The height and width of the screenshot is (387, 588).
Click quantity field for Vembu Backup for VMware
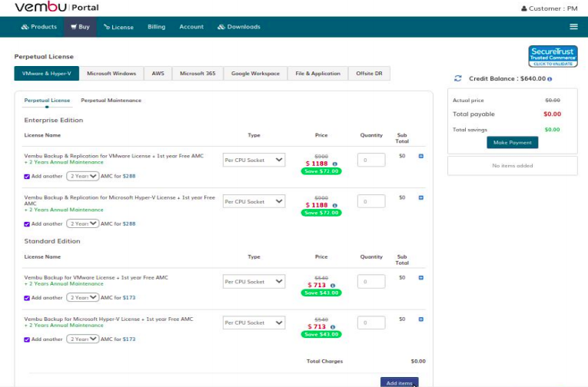371,282
